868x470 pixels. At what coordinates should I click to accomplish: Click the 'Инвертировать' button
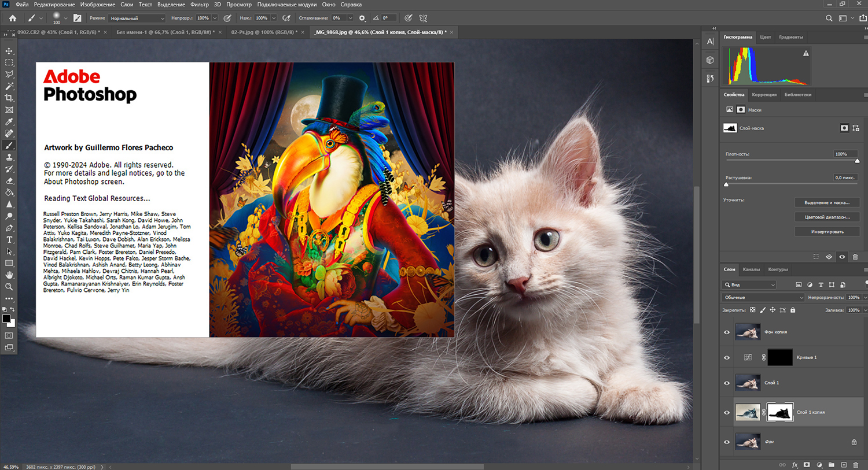[x=827, y=232]
